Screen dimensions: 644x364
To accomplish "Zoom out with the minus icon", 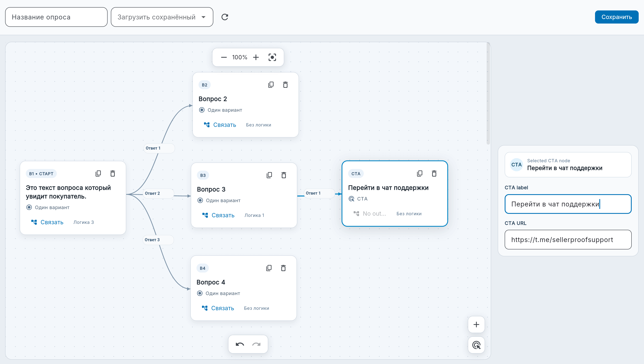I will (224, 57).
